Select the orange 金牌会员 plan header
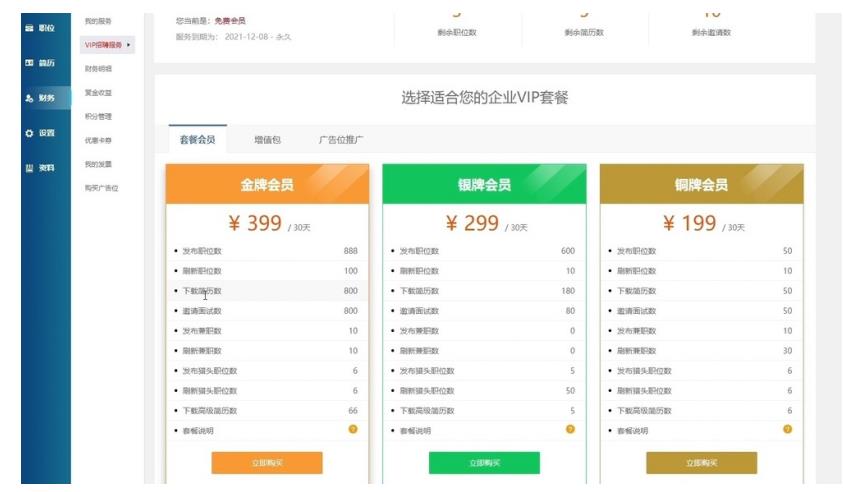The width and height of the screenshot is (843, 492). click(267, 184)
